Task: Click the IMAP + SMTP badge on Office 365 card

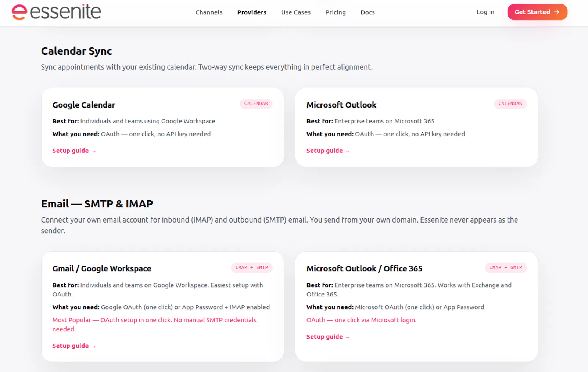Action: coord(506,268)
